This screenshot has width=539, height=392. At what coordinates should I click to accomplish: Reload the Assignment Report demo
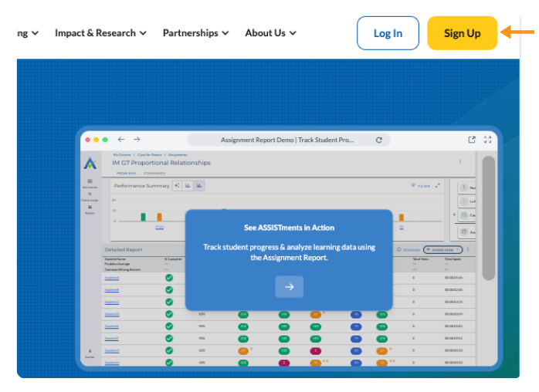[x=379, y=140]
